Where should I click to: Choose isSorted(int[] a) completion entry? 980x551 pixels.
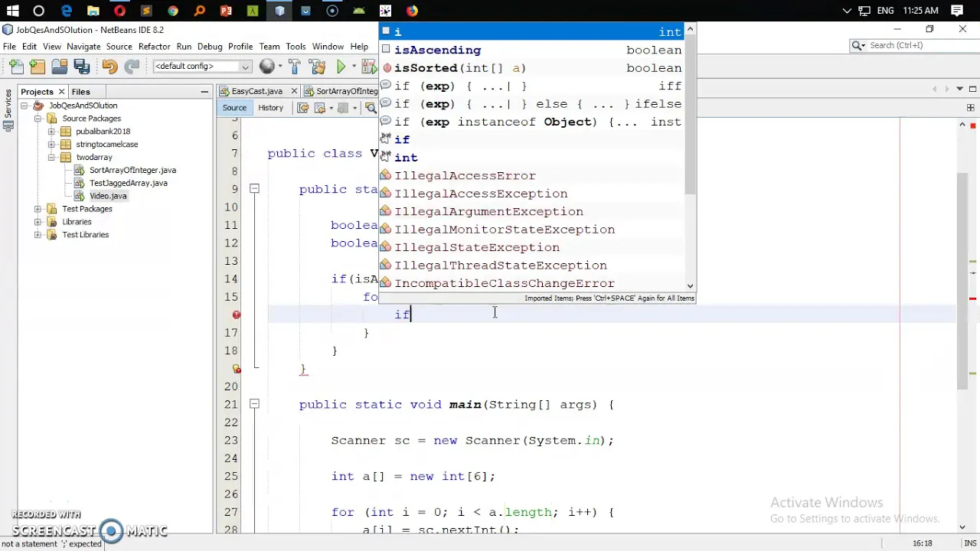click(531, 68)
